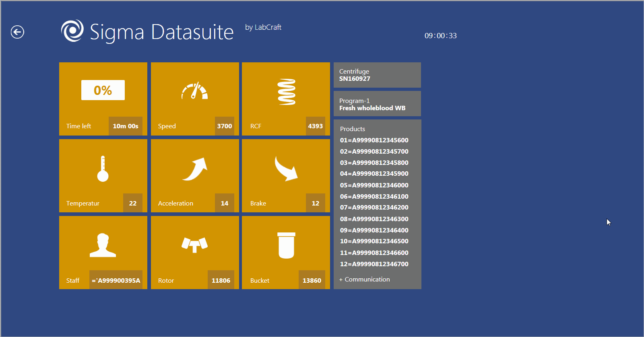
Task: Select product 07=A99990812346200
Action: click(374, 207)
